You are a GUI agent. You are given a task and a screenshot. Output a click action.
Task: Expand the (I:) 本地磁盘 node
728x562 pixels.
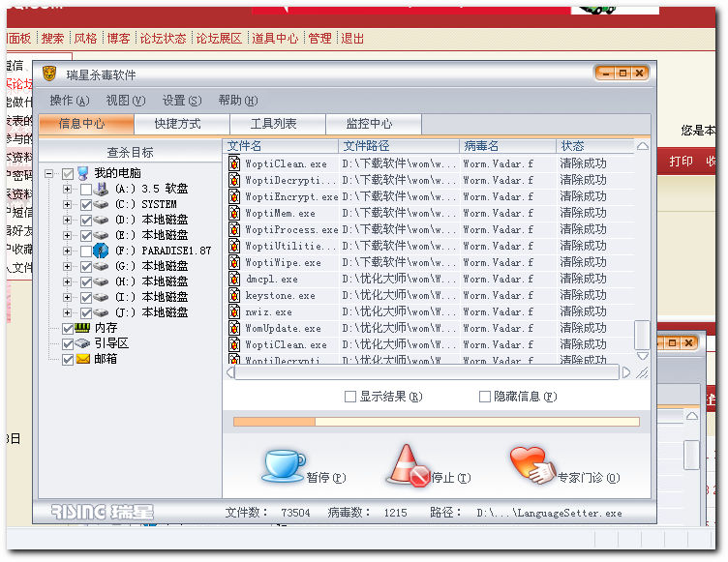click(x=68, y=297)
